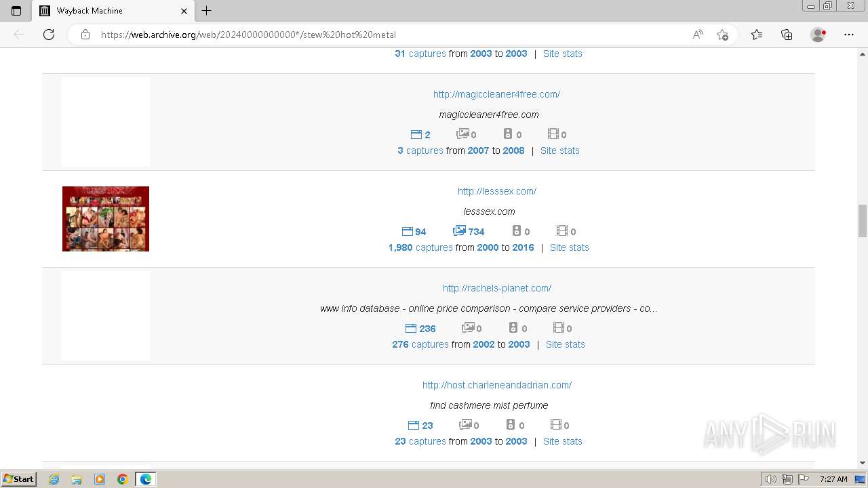This screenshot has height=488, width=868.
Task: Close the Wayback Machine tab
Action: click(x=184, y=11)
